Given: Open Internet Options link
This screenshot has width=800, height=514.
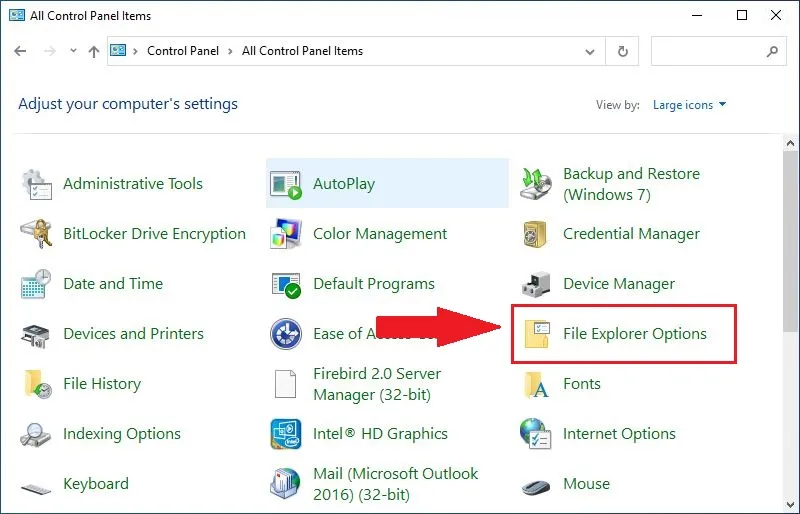Looking at the screenshot, I should tap(619, 434).
